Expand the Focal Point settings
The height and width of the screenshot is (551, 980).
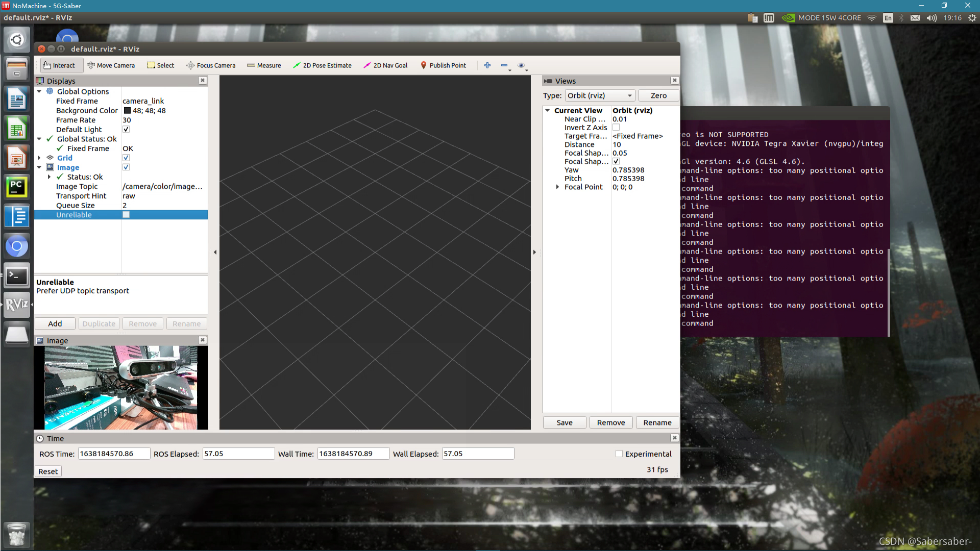tap(557, 187)
